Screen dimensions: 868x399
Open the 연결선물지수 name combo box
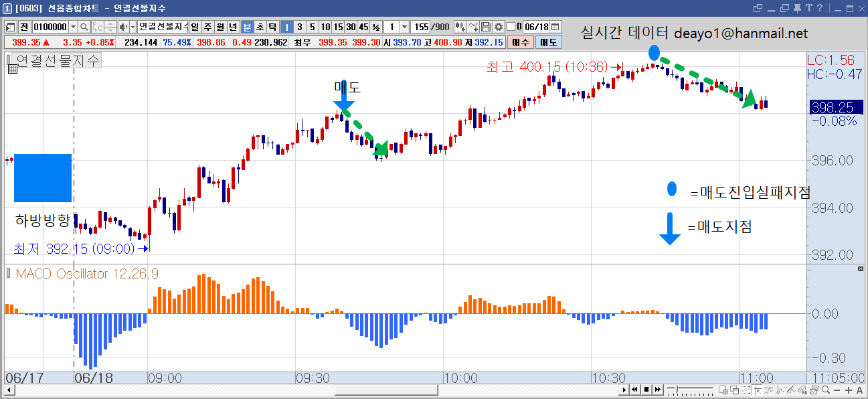tap(163, 27)
